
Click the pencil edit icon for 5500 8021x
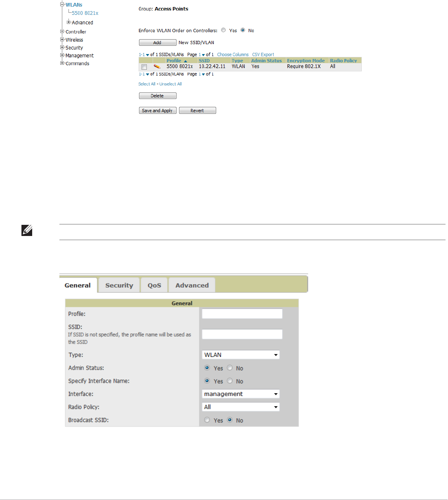[x=157, y=66]
